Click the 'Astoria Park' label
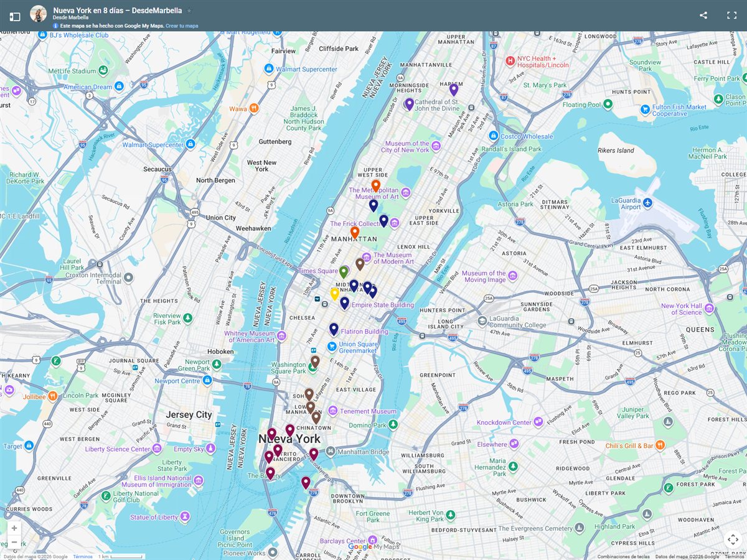This screenshot has width=747, height=560. pyautogui.click(x=515, y=204)
